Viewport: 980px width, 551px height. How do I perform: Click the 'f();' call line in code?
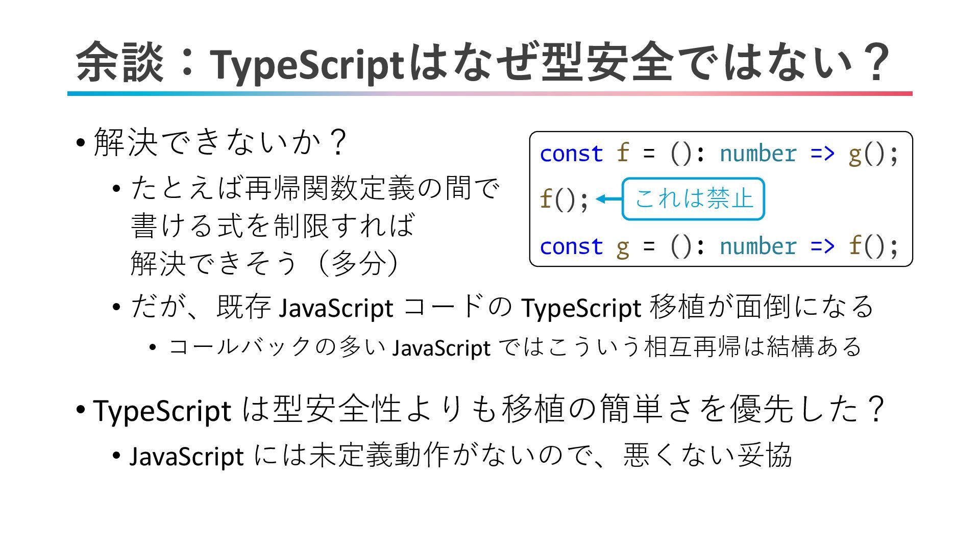564,199
